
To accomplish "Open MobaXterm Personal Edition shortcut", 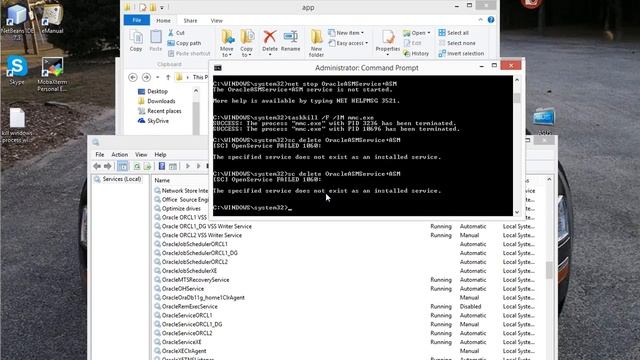I will coord(52,73).
